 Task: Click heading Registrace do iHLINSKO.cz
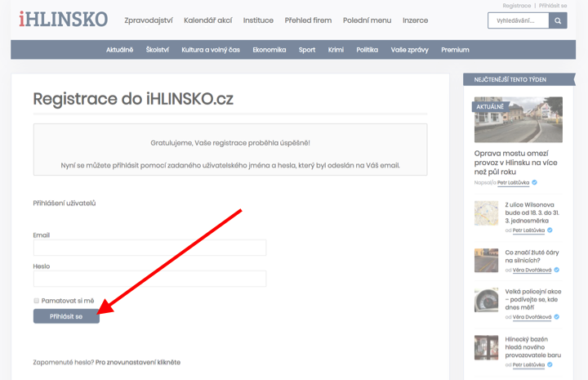tap(133, 99)
